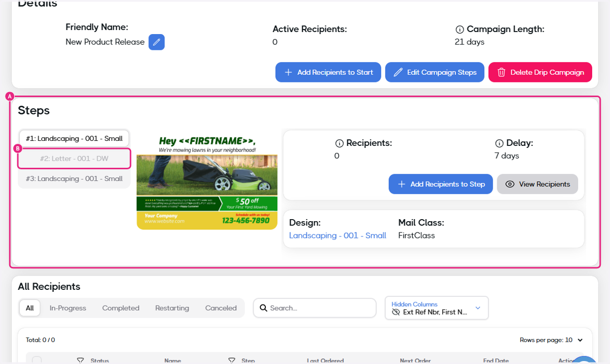Click Delete Drip Campaign button

[x=540, y=72]
